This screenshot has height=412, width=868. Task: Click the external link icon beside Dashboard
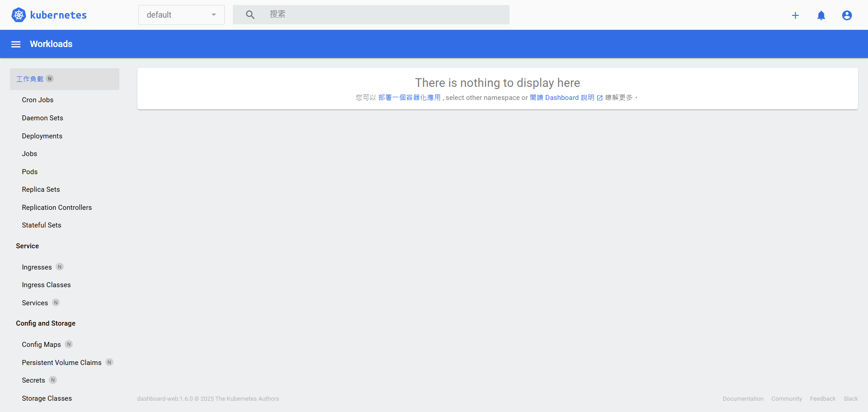(x=599, y=98)
